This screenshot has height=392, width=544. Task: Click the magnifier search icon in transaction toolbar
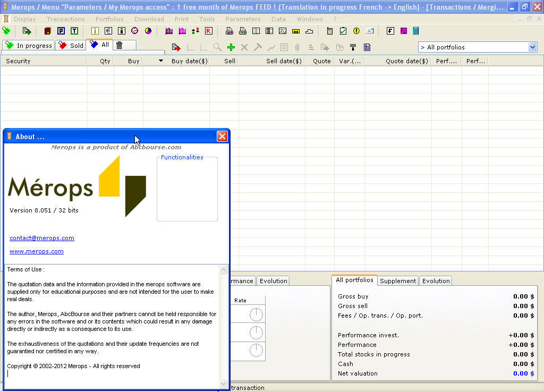(x=217, y=47)
